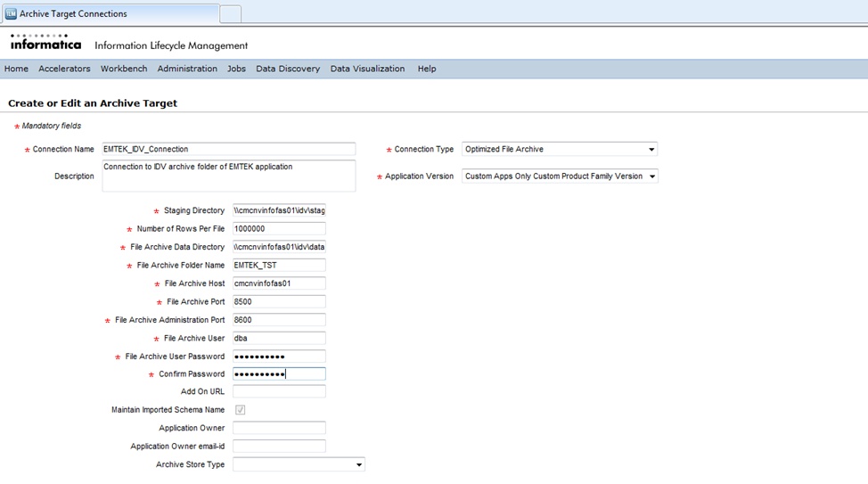
Task: Focus the Add On URL field
Action: (279, 391)
